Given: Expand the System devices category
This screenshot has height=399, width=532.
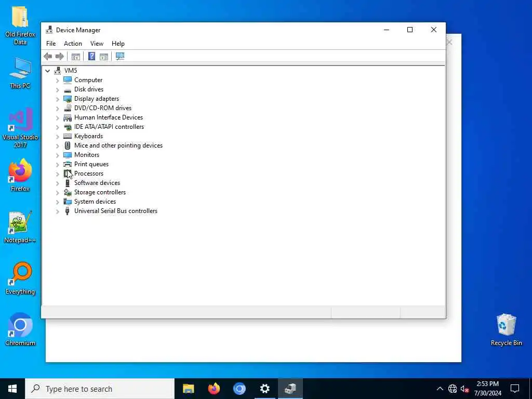Looking at the screenshot, I should [x=57, y=202].
